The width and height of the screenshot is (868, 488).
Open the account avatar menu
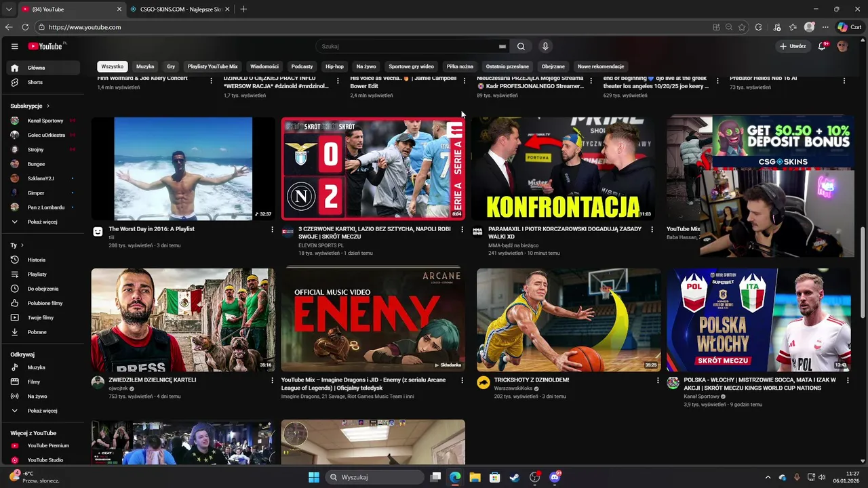coord(843,46)
